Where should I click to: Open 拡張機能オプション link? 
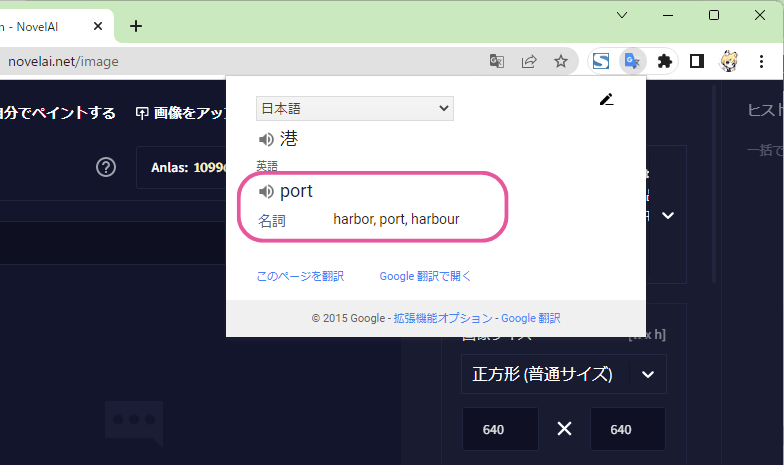click(443, 318)
